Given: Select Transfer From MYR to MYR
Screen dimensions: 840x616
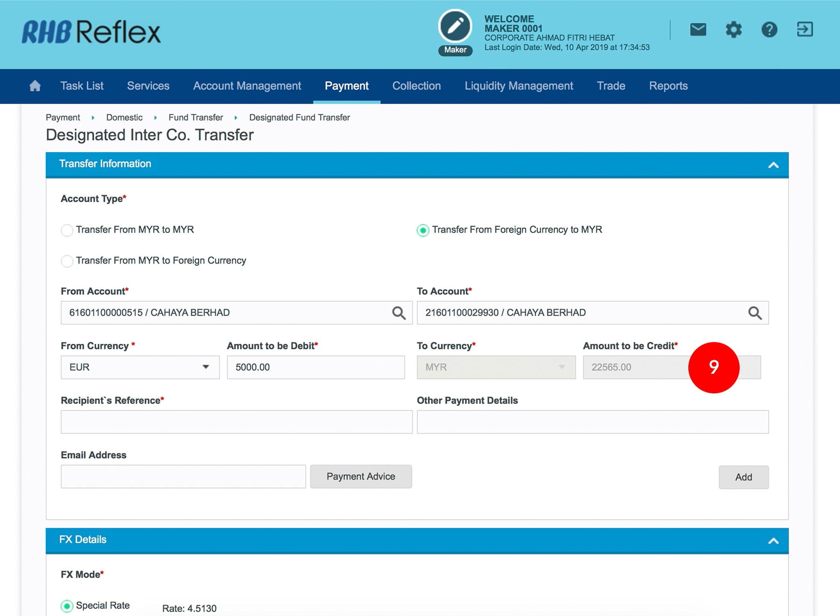Looking at the screenshot, I should point(67,230).
